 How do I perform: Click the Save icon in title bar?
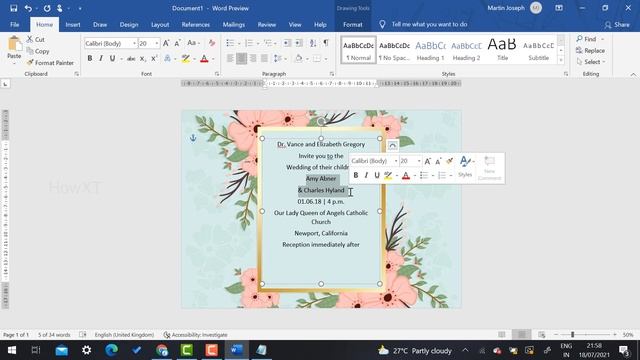click(x=13, y=8)
